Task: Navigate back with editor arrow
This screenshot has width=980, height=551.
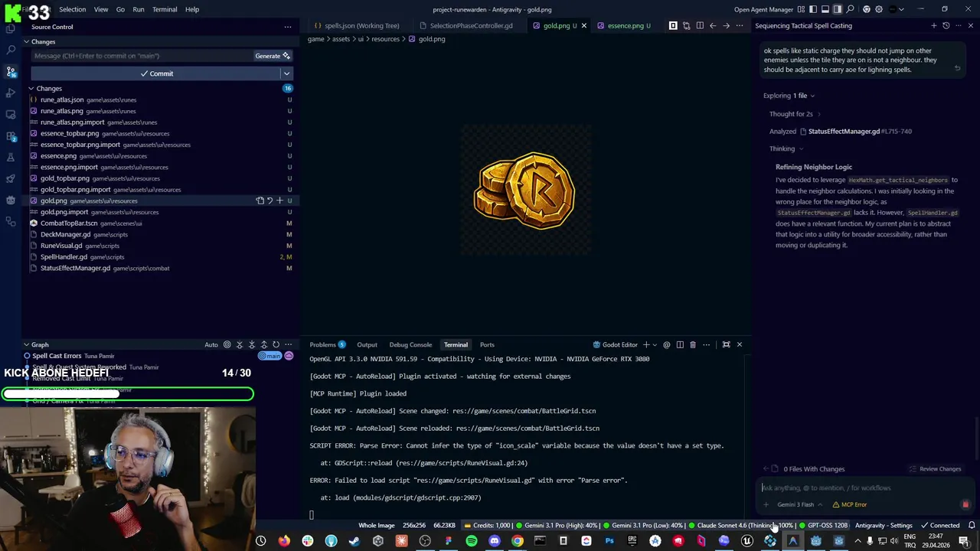Action: (x=713, y=26)
